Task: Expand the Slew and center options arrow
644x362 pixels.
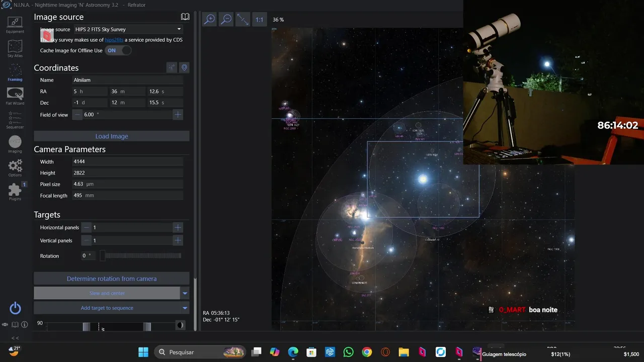Action: (x=185, y=293)
